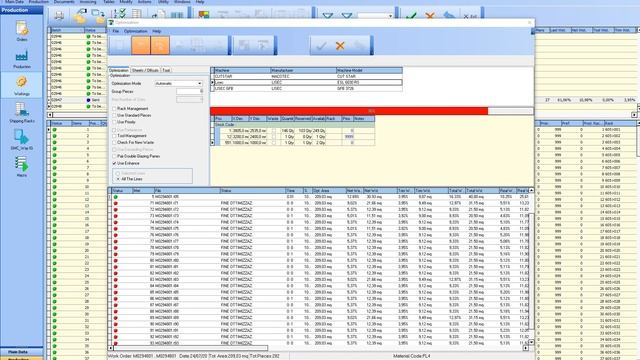Screen dimensions: 640x360
Task: Uncheck the Use Enhance checkbox
Action: tap(114, 163)
